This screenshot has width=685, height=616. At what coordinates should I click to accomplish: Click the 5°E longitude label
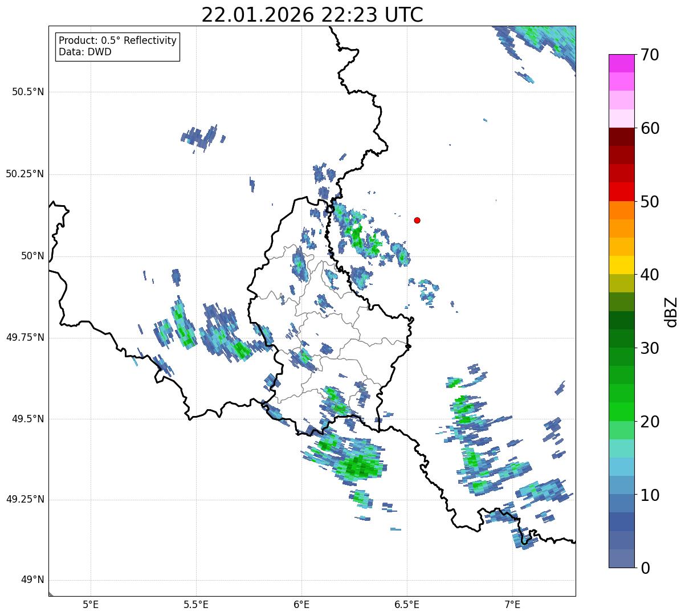point(91,604)
